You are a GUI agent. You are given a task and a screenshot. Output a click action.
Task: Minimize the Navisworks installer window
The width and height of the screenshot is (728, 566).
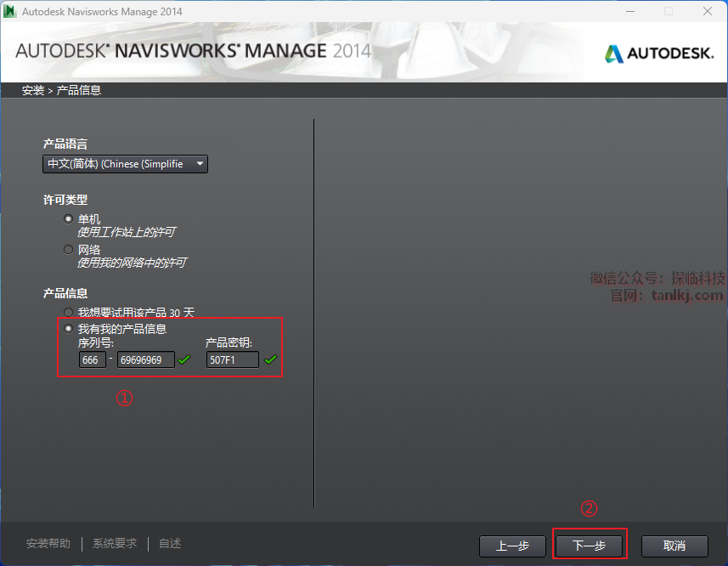click(x=630, y=11)
